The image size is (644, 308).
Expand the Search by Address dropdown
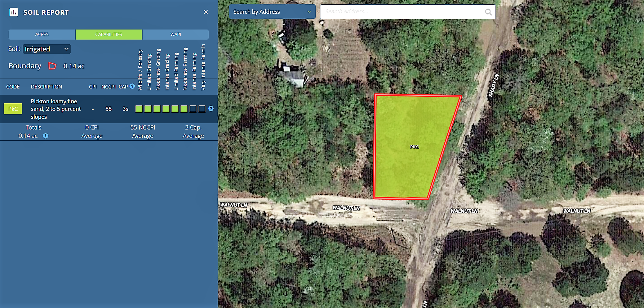point(272,12)
